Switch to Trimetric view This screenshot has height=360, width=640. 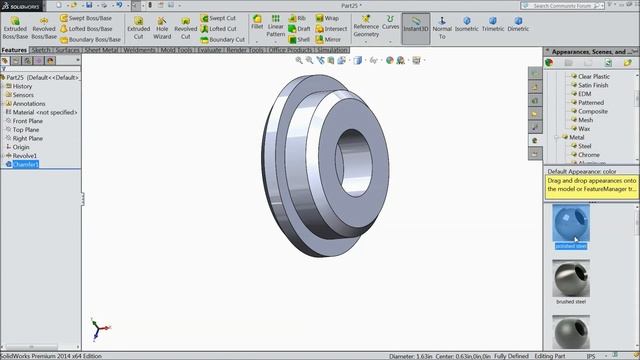[493, 24]
